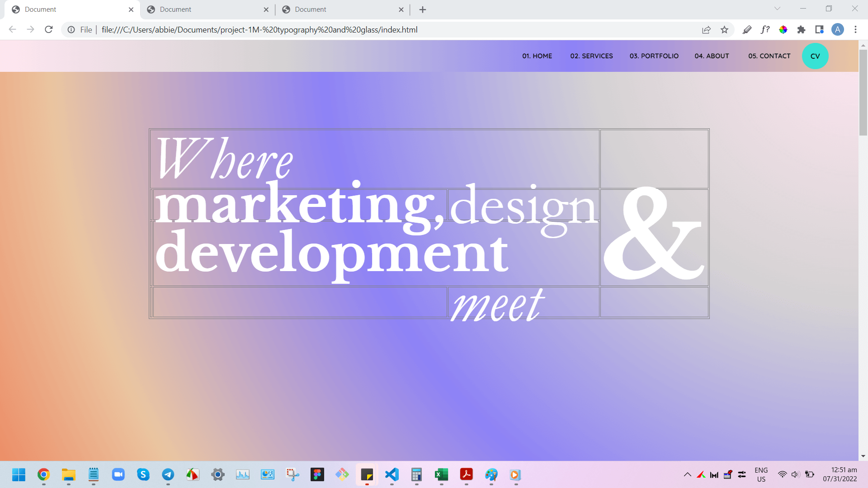Navigate to 02. SERVICES link

(x=591, y=56)
